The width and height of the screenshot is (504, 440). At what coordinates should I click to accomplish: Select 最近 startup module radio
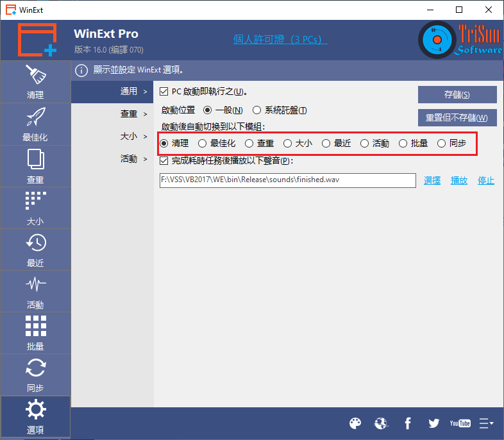pyautogui.click(x=326, y=143)
